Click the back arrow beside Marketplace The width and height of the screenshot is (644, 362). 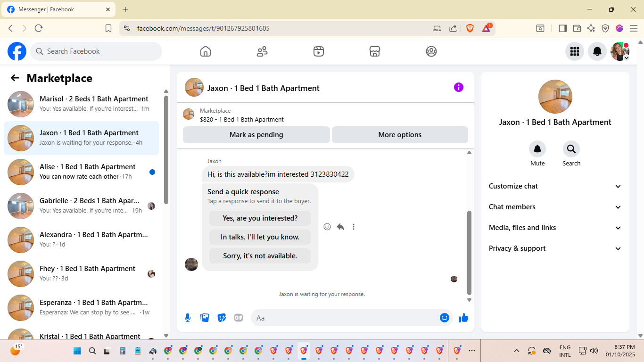[15, 78]
